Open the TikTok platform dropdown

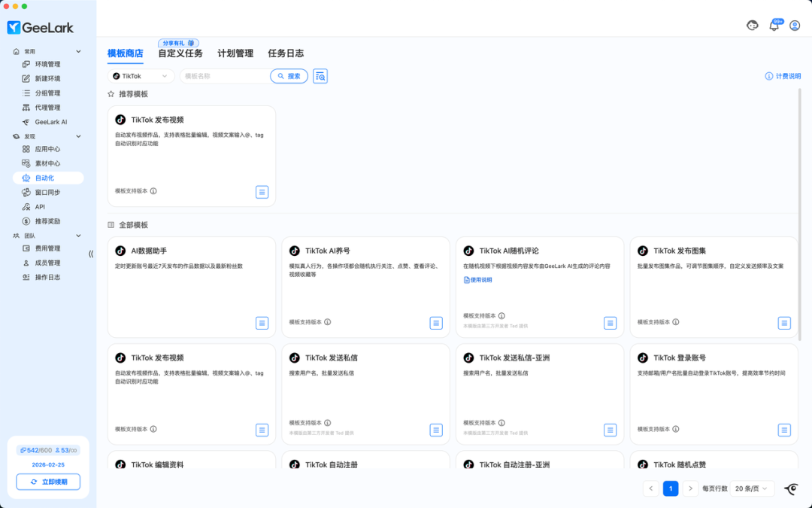[141, 75]
